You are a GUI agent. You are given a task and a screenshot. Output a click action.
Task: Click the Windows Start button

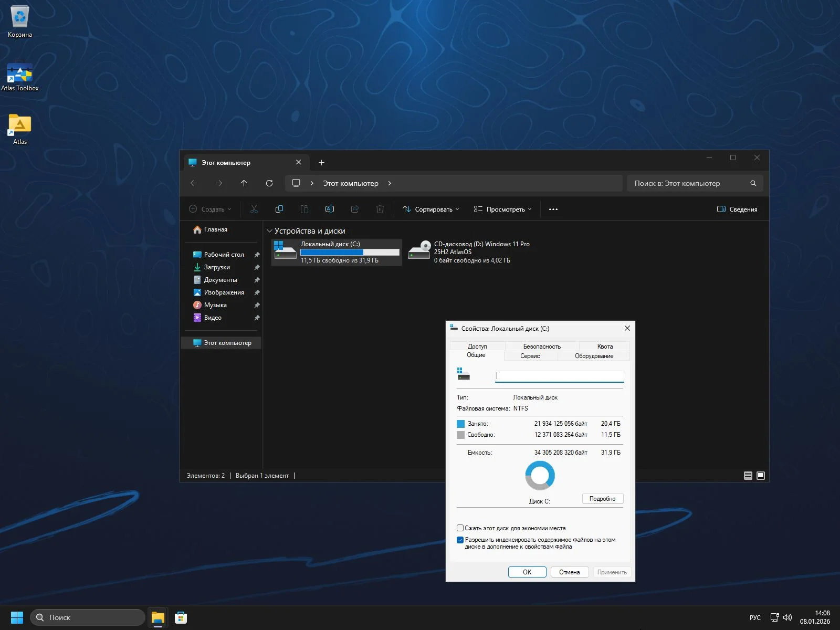point(17,617)
